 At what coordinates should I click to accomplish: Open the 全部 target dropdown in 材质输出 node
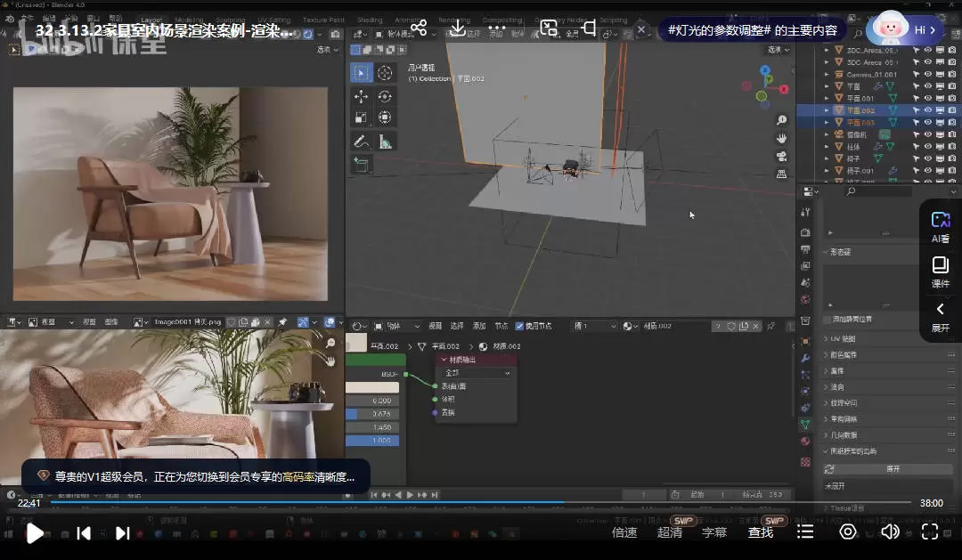coord(476,373)
